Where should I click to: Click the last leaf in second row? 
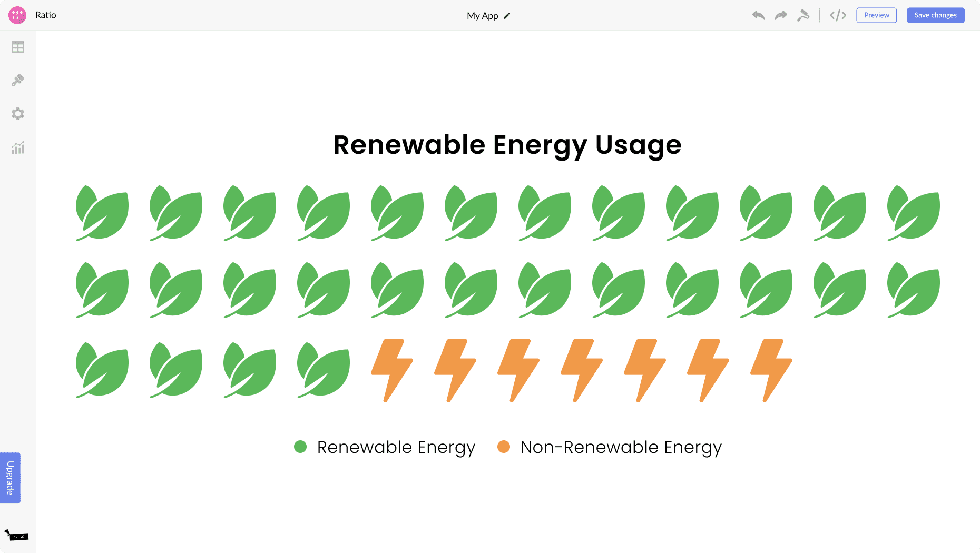(x=914, y=290)
